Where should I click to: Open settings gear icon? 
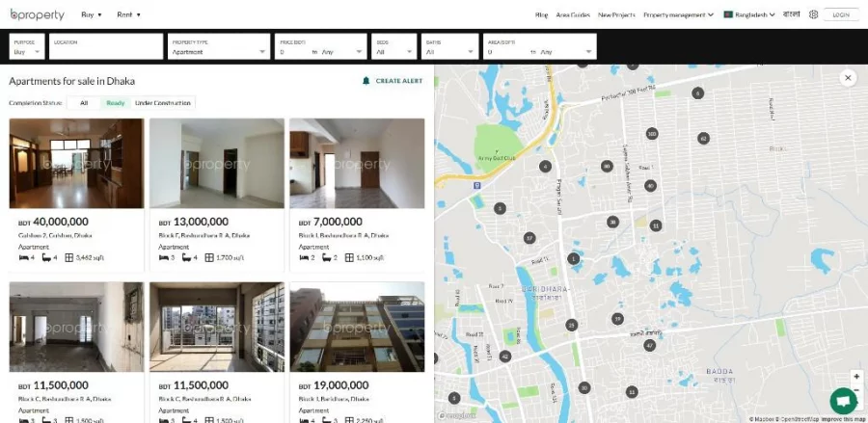click(813, 14)
